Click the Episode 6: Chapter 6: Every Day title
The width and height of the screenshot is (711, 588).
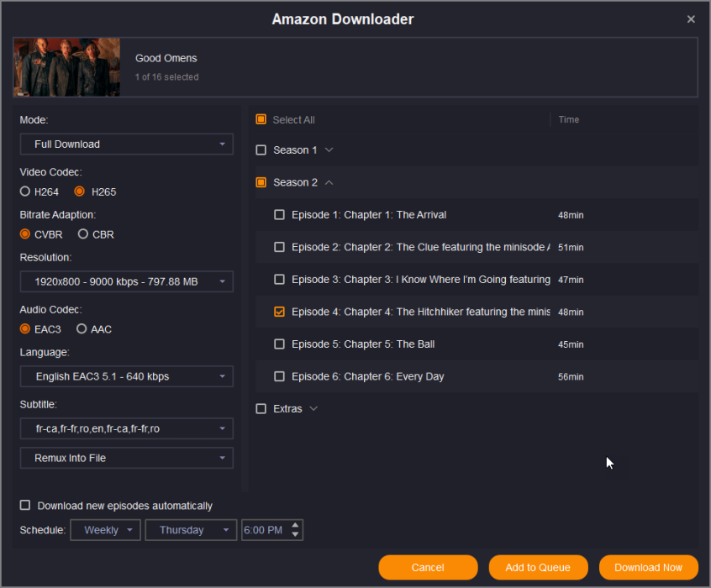(368, 376)
